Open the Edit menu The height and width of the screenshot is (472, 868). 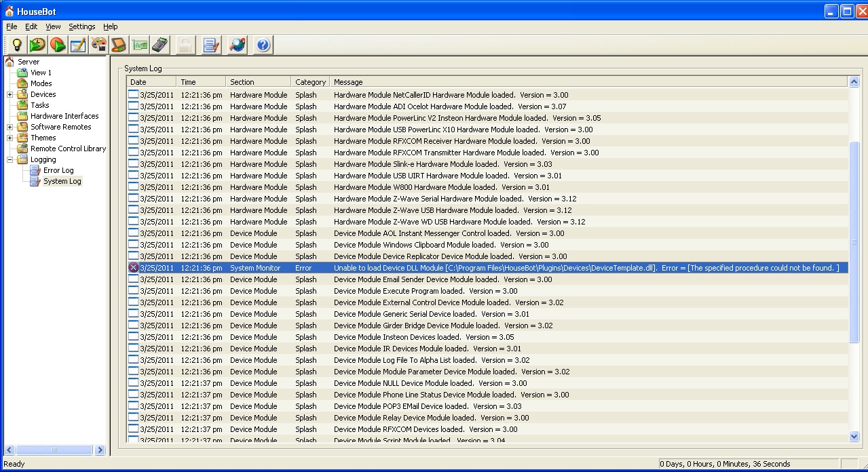click(31, 26)
